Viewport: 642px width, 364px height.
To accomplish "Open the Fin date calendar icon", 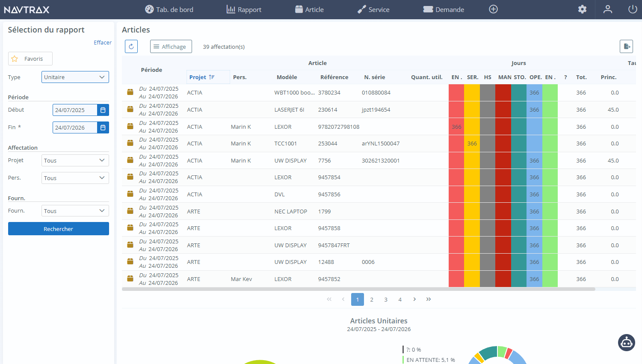I will 103,127.
